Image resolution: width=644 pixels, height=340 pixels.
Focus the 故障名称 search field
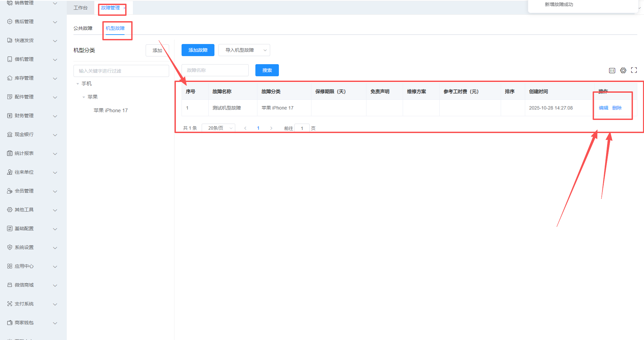(215, 70)
